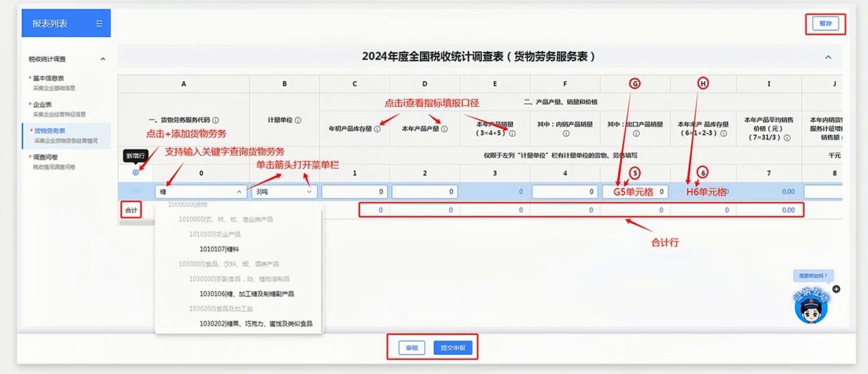
Task: Click the 暂存 save button
Action: click(x=826, y=23)
